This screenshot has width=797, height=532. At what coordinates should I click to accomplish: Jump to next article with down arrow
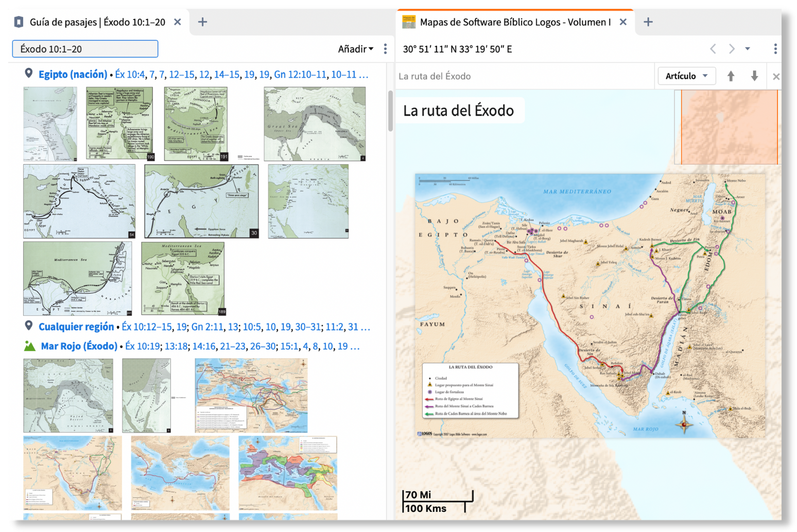pos(754,76)
